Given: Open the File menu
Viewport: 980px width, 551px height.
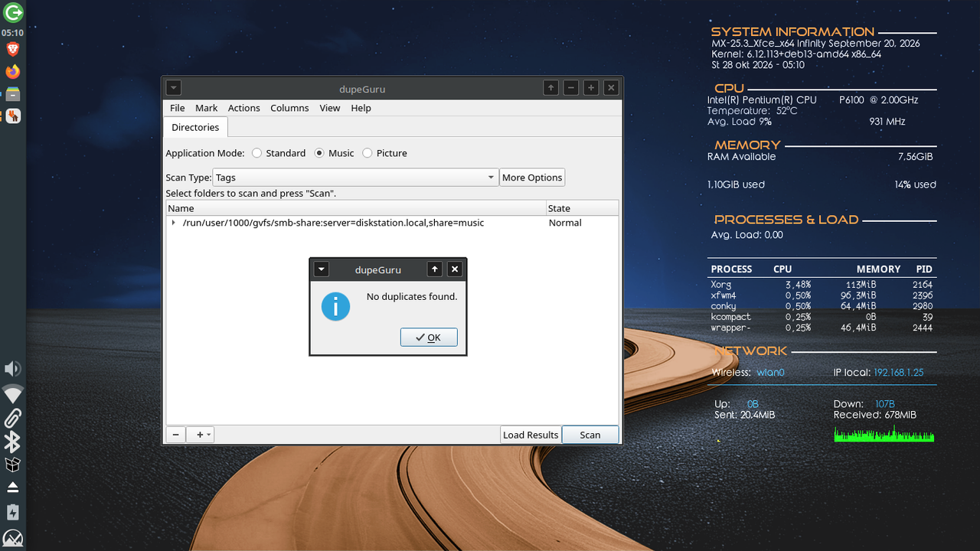Looking at the screenshot, I should (x=178, y=108).
